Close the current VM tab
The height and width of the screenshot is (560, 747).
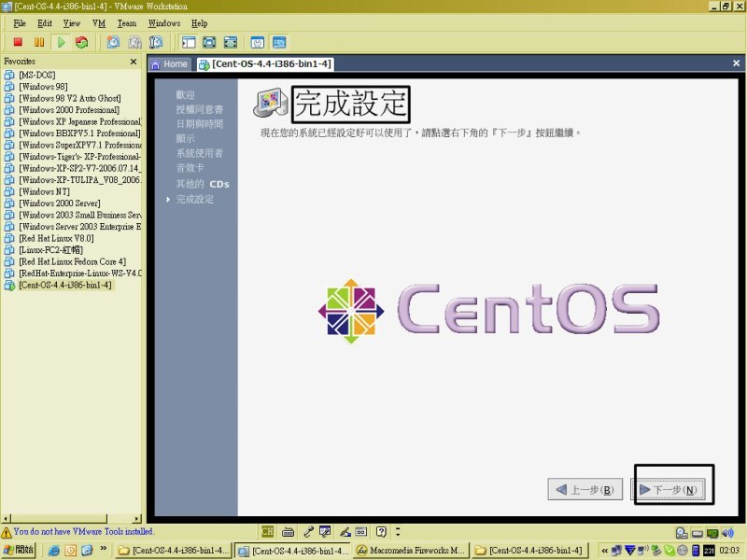(x=736, y=63)
